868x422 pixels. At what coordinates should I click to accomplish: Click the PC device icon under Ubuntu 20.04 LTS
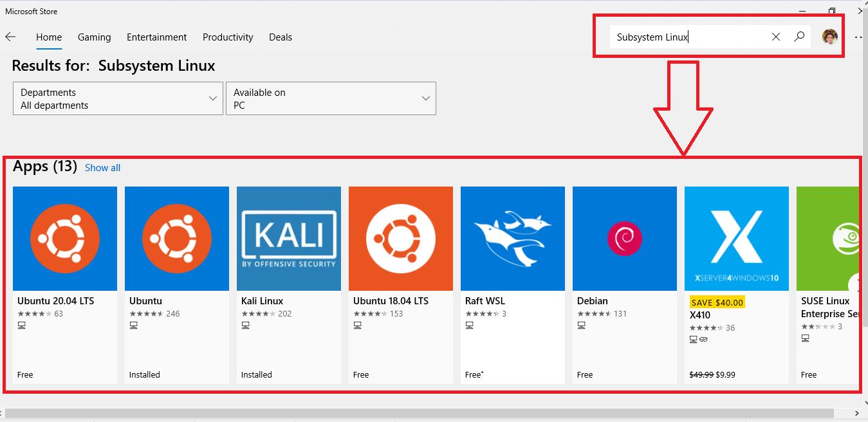click(21, 326)
